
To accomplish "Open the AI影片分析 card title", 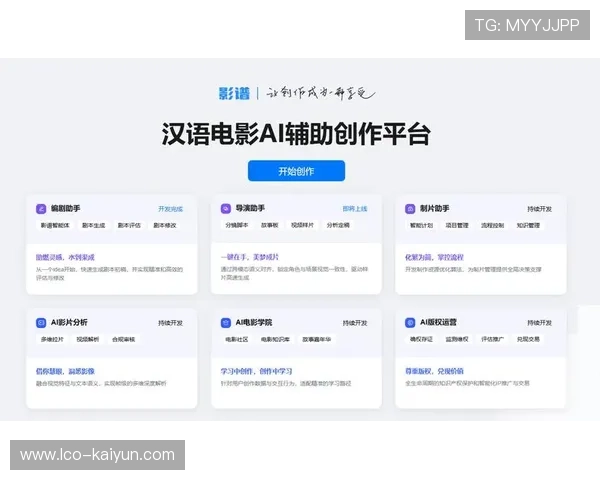I will click(x=69, y=322).
